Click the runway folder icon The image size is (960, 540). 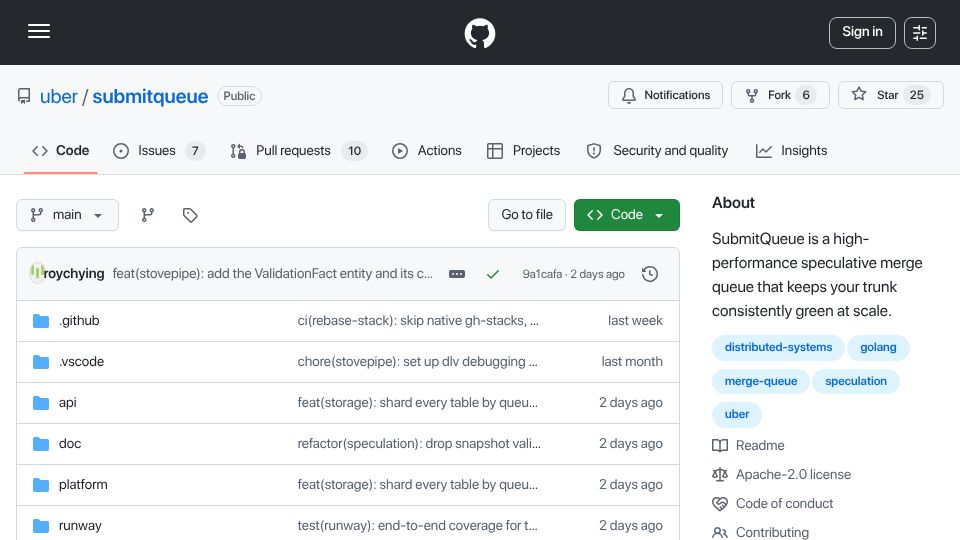point(41,526)
